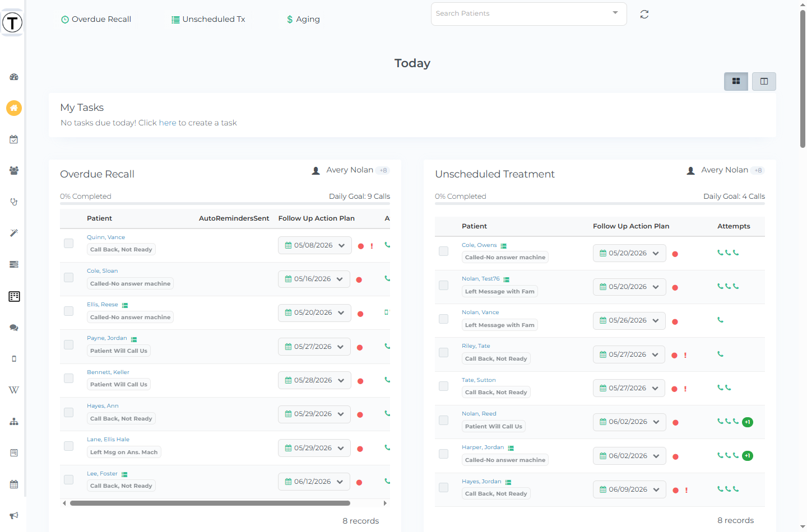Open the dashboard gauge icon in sidebar
Screen dimensions: 807x532
pyautogui.click(x=14, y=77)
